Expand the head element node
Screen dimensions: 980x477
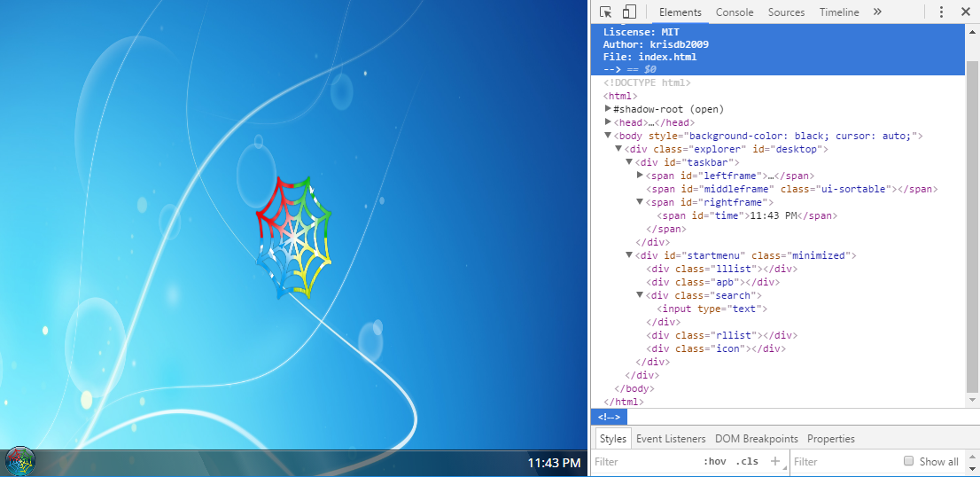[x=608, y=121]
